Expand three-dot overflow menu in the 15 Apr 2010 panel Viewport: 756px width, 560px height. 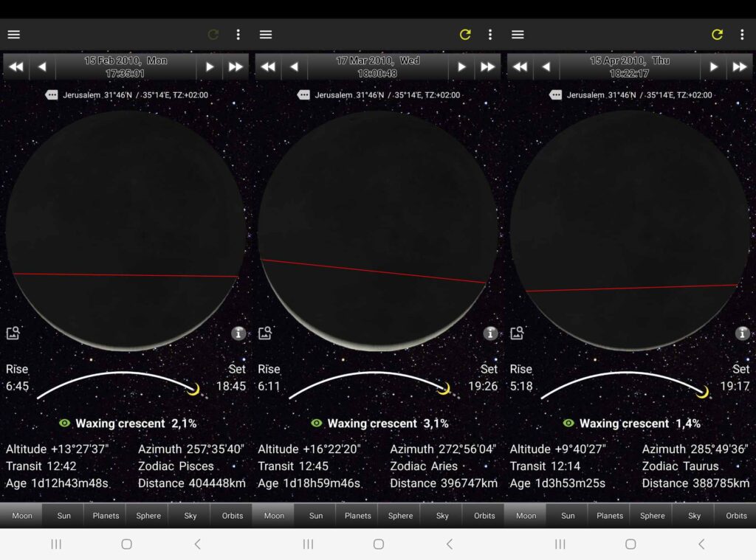(x=742, y=35)
